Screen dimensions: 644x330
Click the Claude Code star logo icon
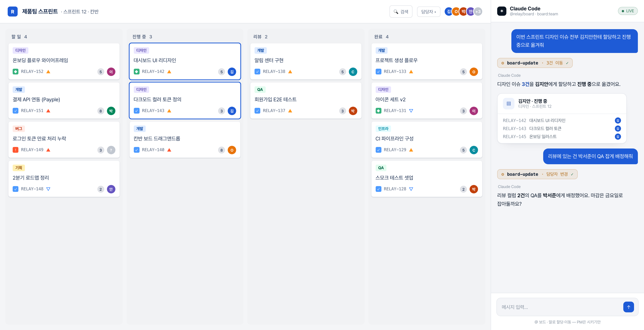[502, 11]
